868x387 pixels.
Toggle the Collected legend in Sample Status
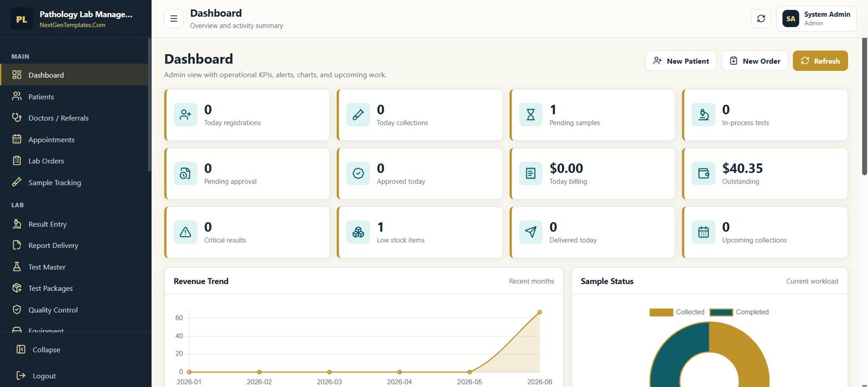(x=677, y=312)
